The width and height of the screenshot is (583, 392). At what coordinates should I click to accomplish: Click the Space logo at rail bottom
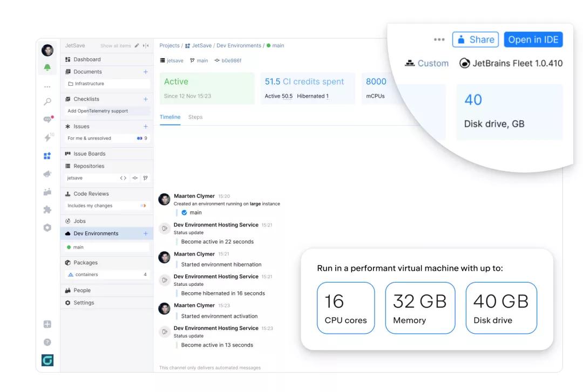(47, 360)
